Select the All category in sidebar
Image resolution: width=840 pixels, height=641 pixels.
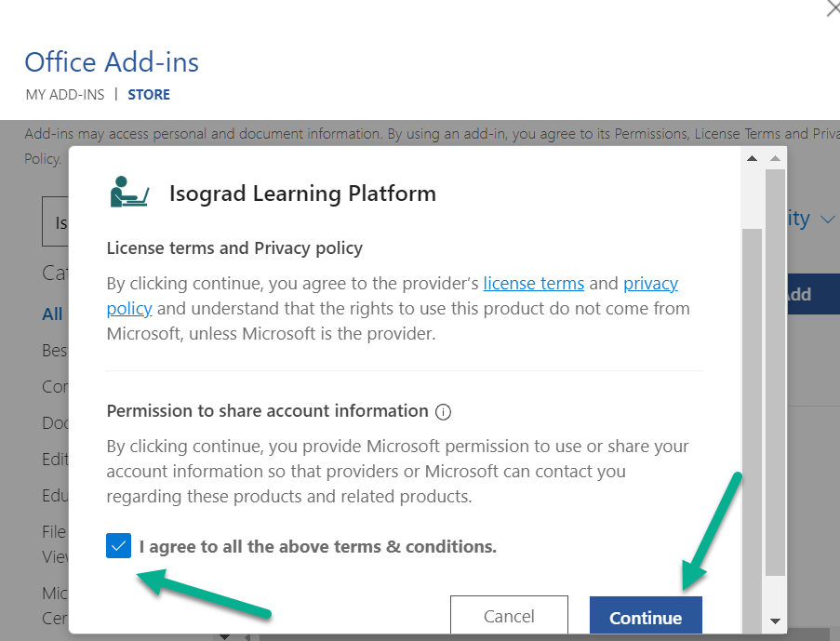pyautogui.click(x=52, y=314)
